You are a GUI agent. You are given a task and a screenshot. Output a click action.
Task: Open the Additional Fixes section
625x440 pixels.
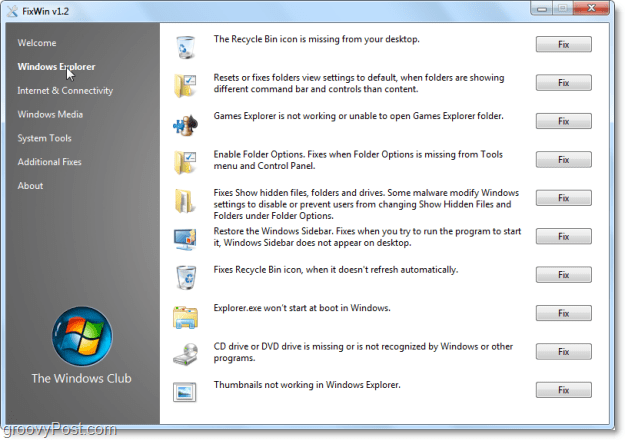[x=49, y=162]
